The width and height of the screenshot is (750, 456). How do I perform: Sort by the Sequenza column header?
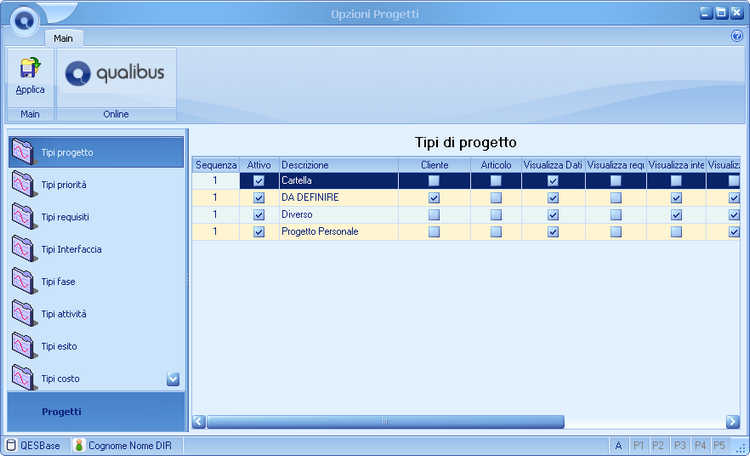[216, 165]
